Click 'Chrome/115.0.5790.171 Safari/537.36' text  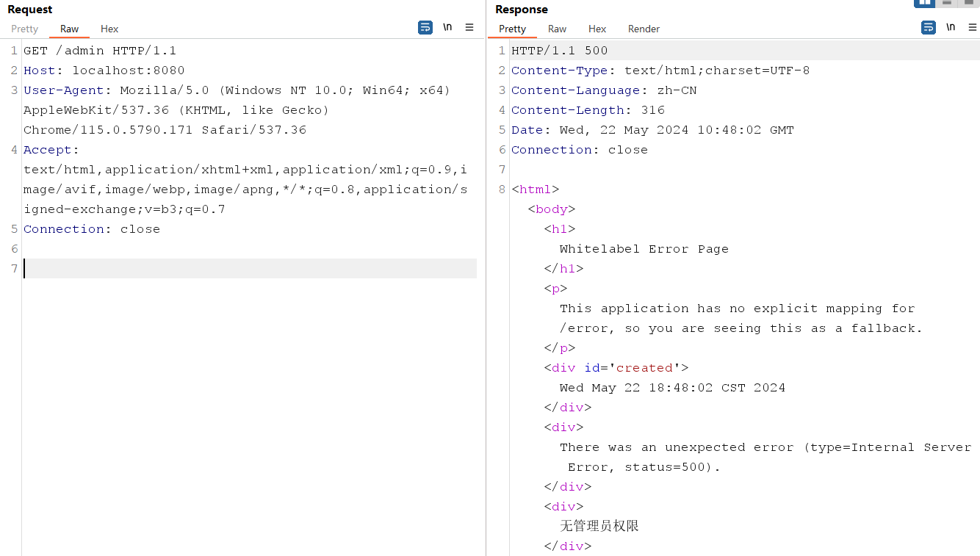165,130
